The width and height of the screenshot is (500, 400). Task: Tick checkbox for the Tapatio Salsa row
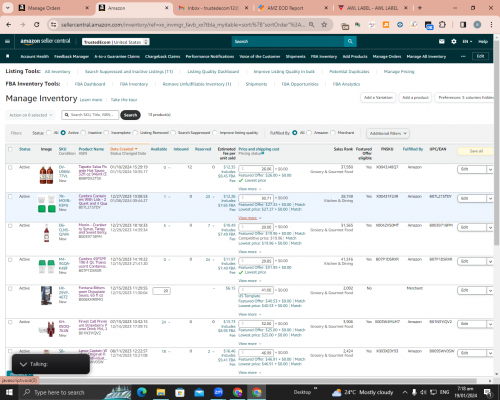[10, 167]
